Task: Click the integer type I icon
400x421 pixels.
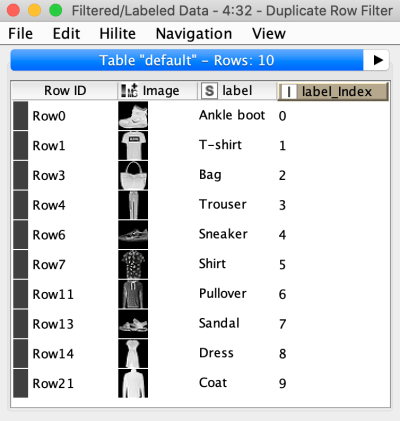Action: pyautogui.click(x=289, y=92)
